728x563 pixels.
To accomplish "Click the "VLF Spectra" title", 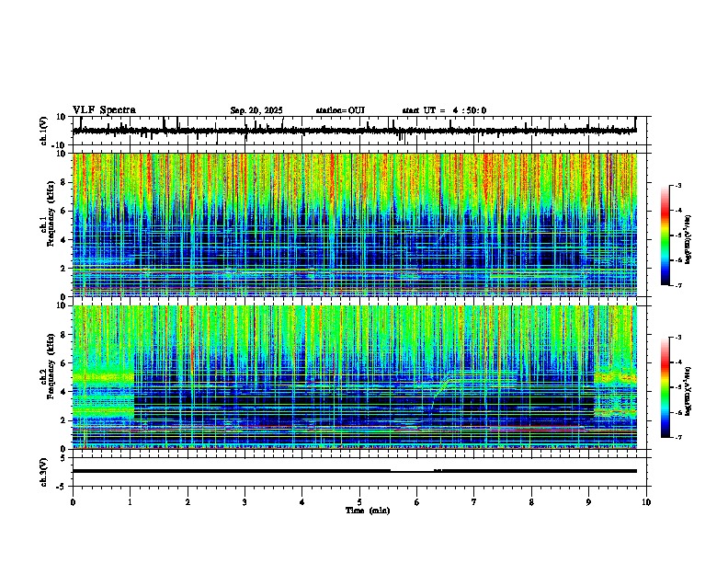I will (104, 110).
